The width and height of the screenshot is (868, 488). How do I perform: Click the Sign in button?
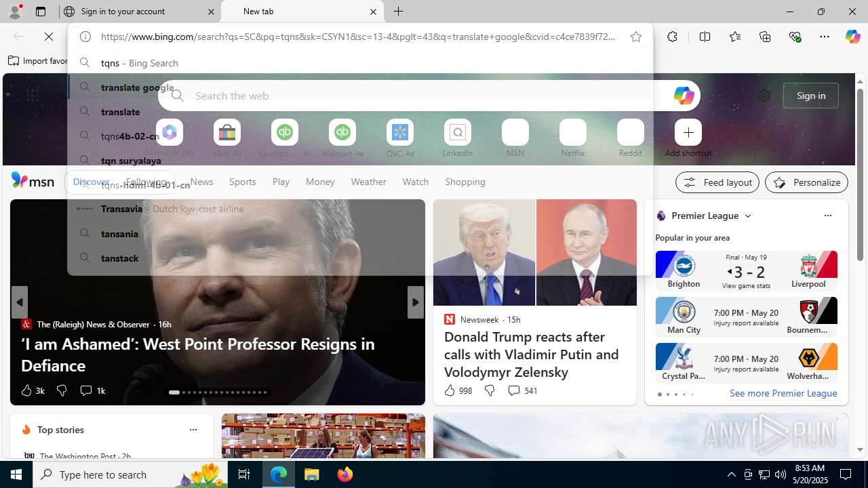tap(811, 96)
